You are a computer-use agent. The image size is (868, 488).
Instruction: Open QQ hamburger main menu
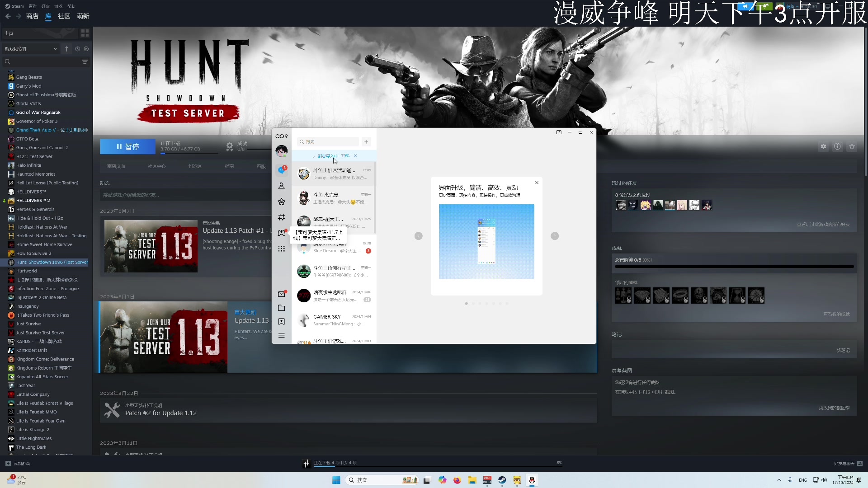coord(281,335)
